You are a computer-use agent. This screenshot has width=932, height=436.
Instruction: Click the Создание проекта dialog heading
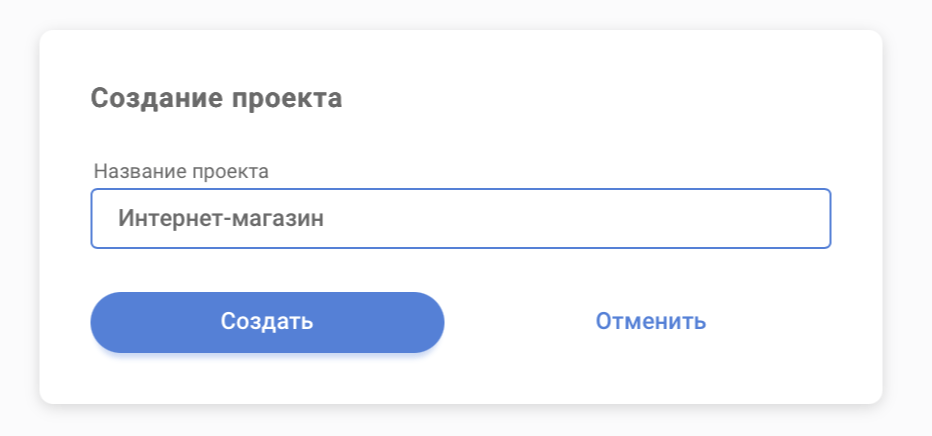pos(216,99)
